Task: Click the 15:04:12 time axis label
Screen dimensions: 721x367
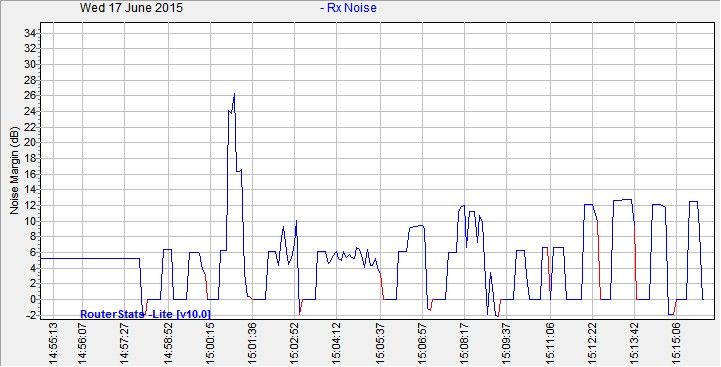Action: point(337,343)
